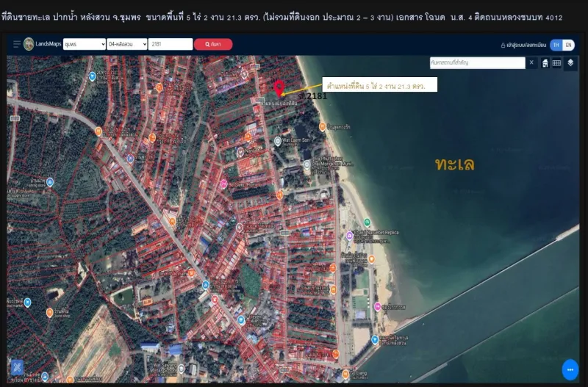Click the orange restaurant marker on the northern beach

click(322, 126)
